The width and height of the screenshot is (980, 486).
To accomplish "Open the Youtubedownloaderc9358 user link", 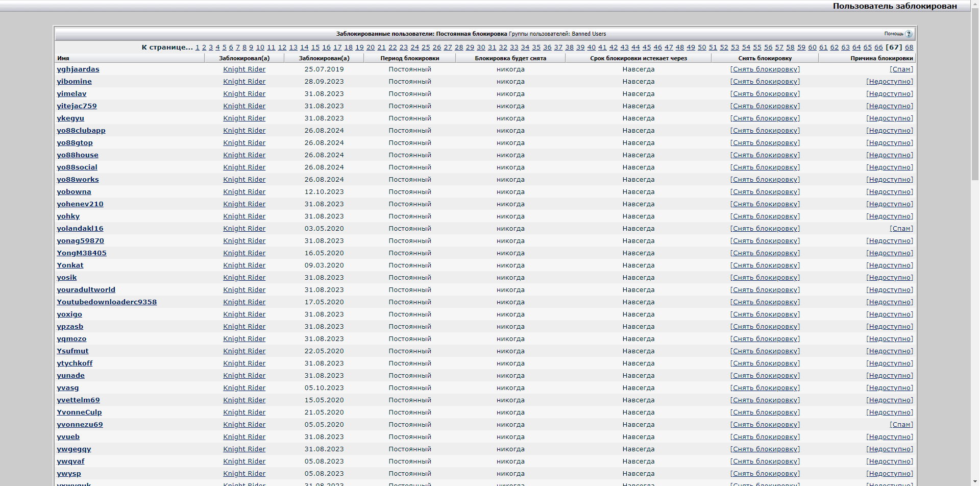I will pyautogui.click(x=107, y=302).
